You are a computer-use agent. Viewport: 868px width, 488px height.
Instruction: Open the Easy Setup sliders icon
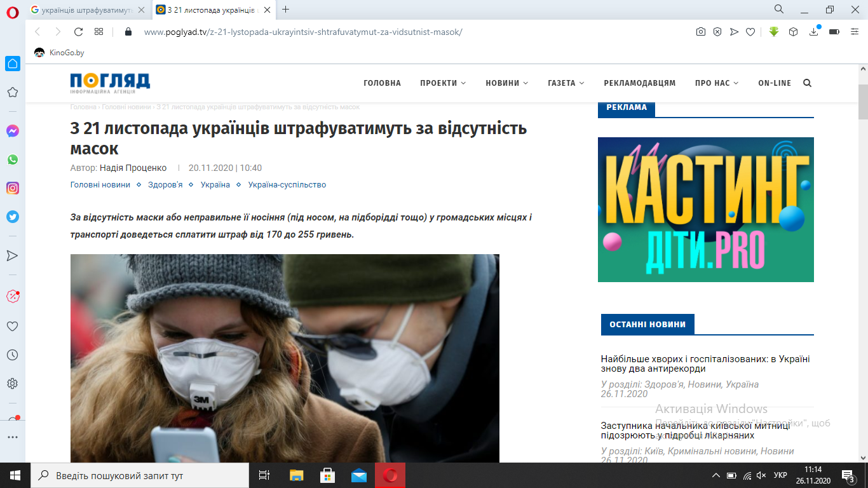853,32
